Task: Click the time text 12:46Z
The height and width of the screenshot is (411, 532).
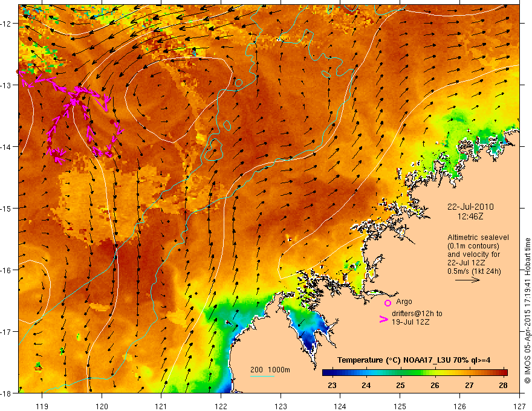Action: point(470,216)
